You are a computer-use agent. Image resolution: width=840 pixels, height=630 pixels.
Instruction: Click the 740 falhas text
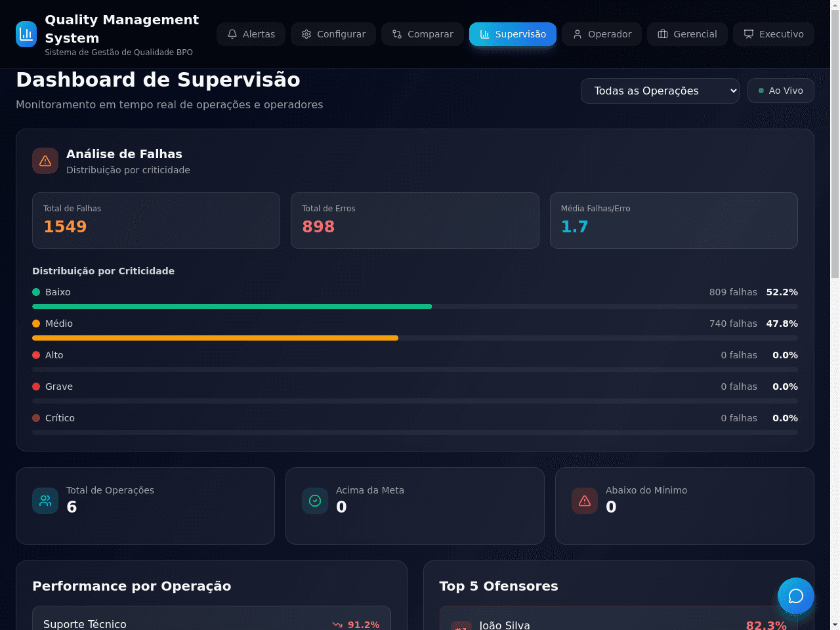click(733, 324)
